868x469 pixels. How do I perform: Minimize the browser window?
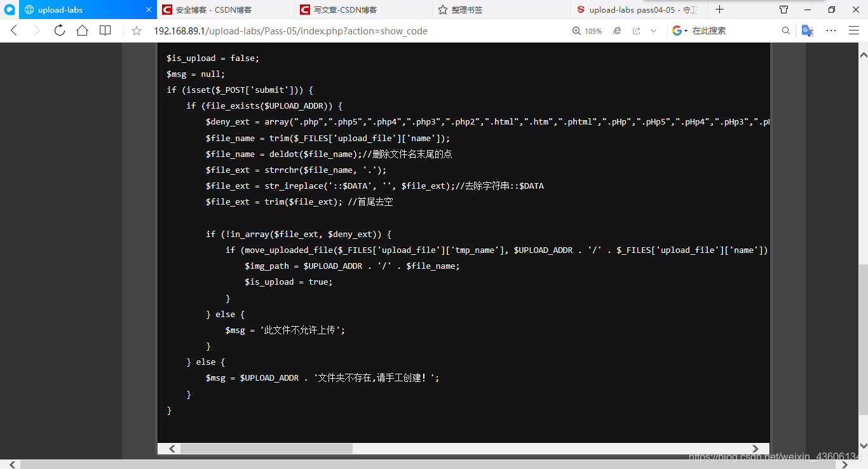(x=808, y=10)
